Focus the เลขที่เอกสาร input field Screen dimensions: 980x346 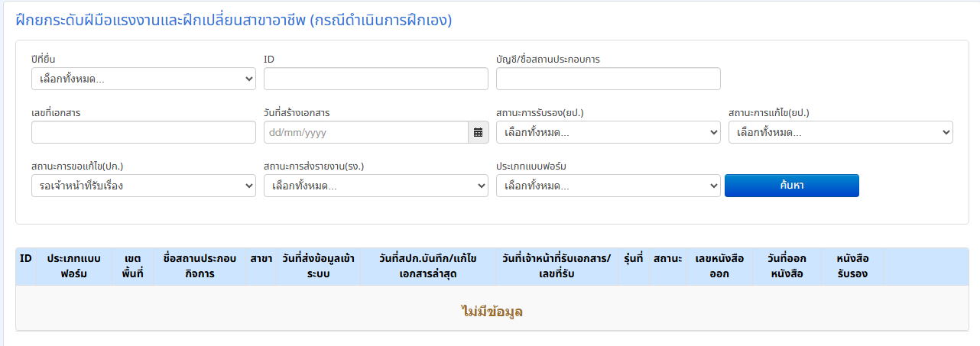click(x=143, y=132)
